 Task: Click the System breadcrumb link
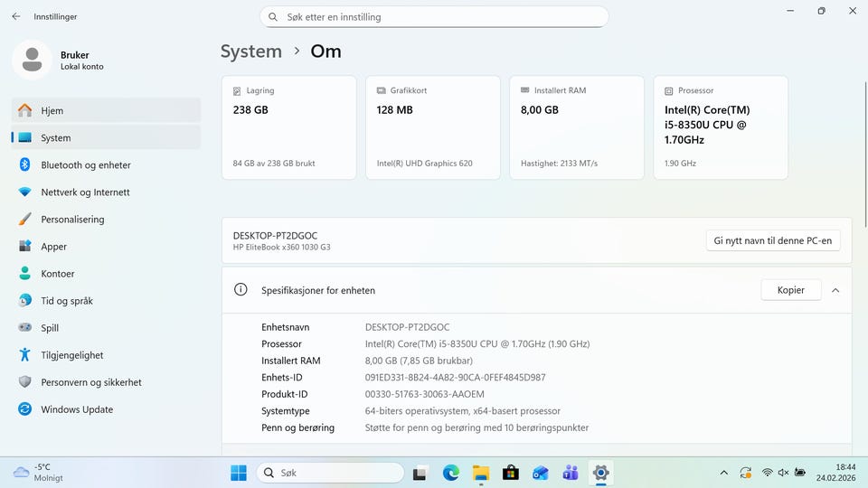(x=251, y=52)
